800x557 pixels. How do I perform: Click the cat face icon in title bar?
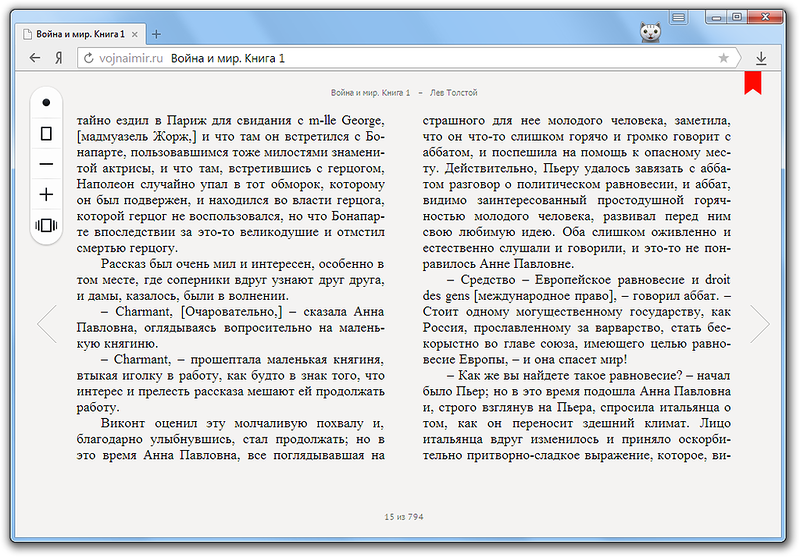point(651,33)
